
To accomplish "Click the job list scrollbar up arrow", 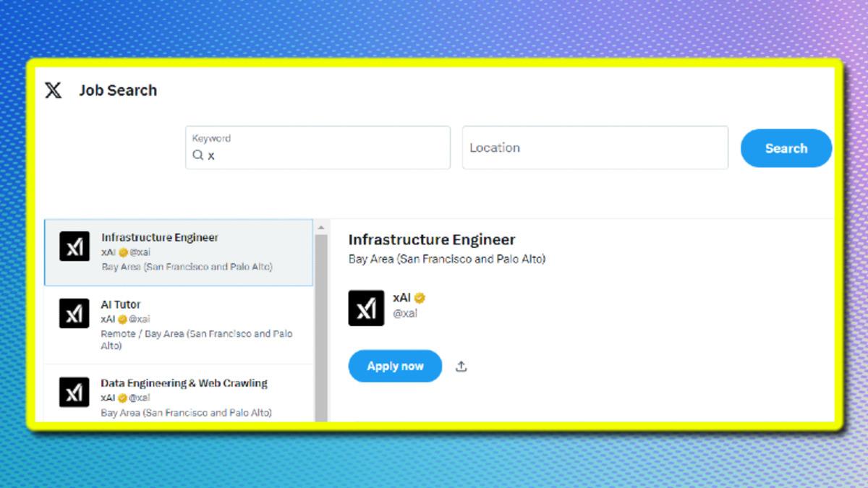I will point(320,228).
